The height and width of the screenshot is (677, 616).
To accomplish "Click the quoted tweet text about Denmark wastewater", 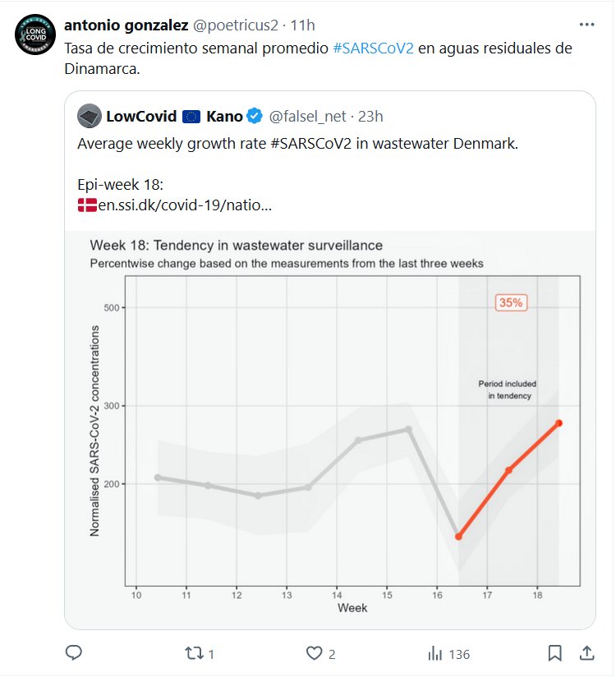I will (297, 144).
